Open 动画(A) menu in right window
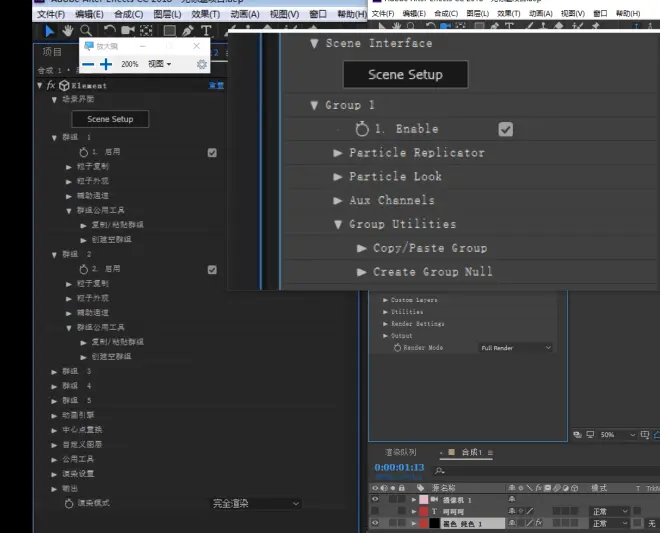The height and width of the screenshot is (533, 660). [x=540, y=13]
